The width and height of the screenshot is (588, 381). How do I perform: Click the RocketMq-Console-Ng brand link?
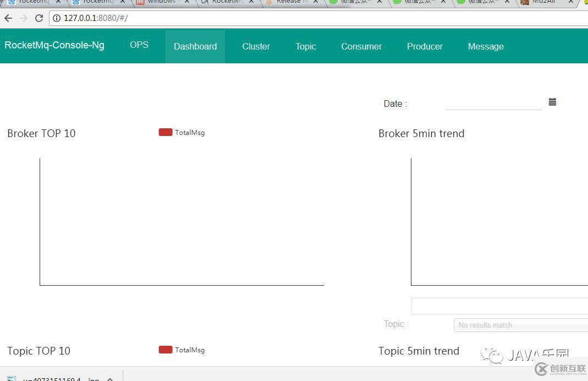[x=54, y=45]
